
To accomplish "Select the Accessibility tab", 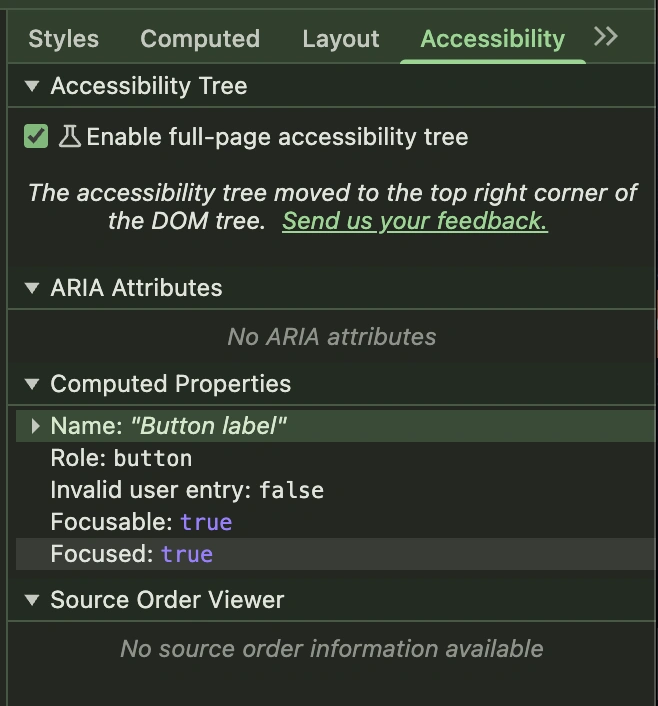I will click(x=492, y=39).
